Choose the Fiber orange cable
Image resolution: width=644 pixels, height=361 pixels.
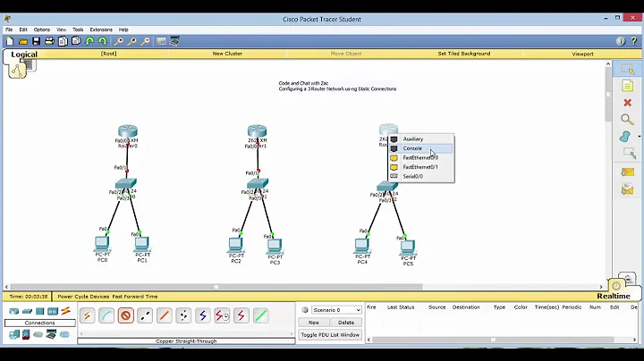click(x=165, y=315)
